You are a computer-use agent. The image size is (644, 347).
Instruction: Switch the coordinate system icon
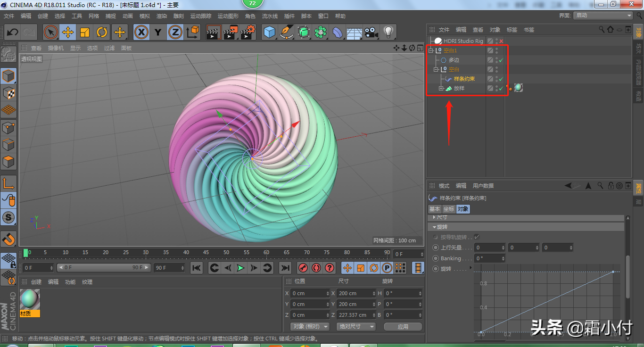192,33
